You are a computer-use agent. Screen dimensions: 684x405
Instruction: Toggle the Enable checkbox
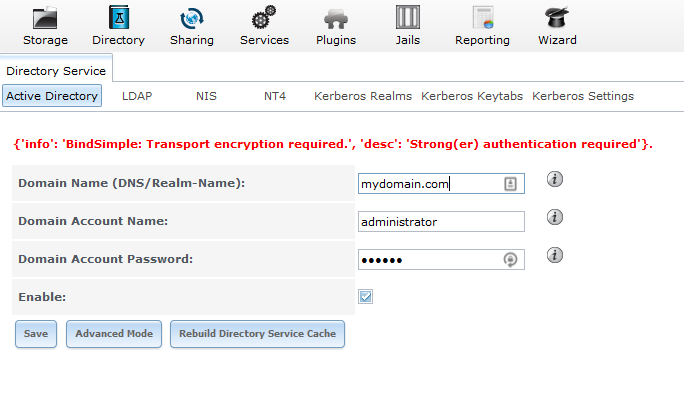366,297
